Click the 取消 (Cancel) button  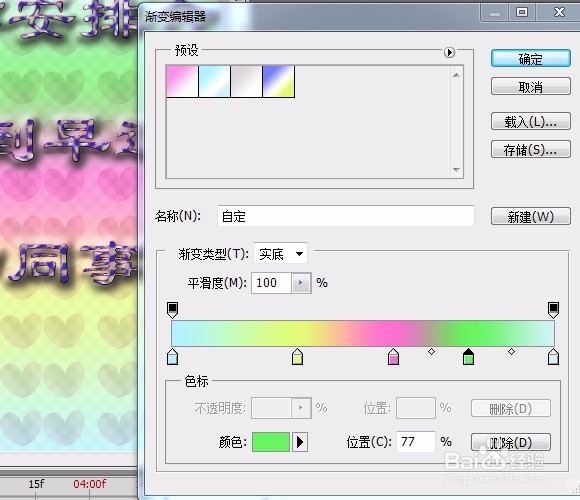coord(531,87)
